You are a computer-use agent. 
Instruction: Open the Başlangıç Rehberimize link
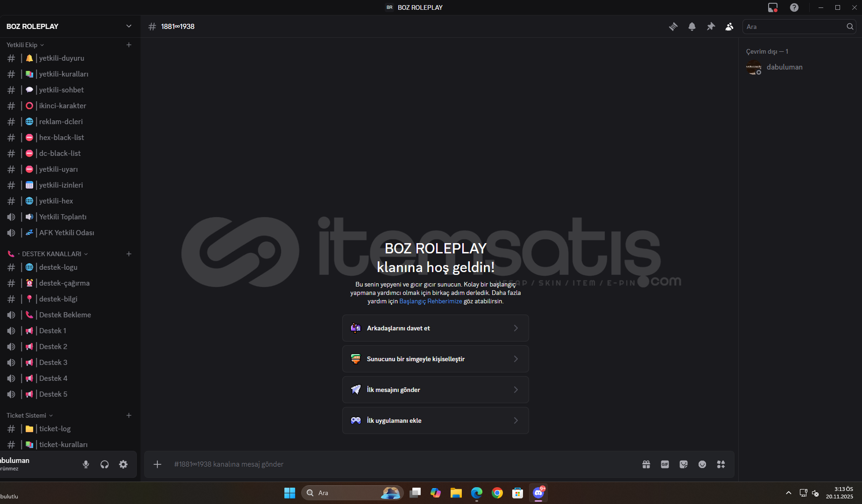pos(431,301)
